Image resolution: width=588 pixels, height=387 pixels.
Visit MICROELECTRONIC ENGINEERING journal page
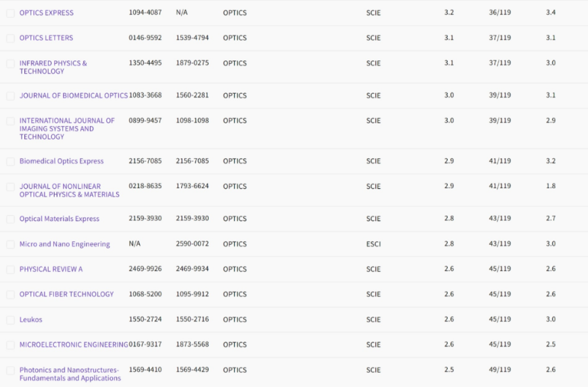click(x=73, y=344)
